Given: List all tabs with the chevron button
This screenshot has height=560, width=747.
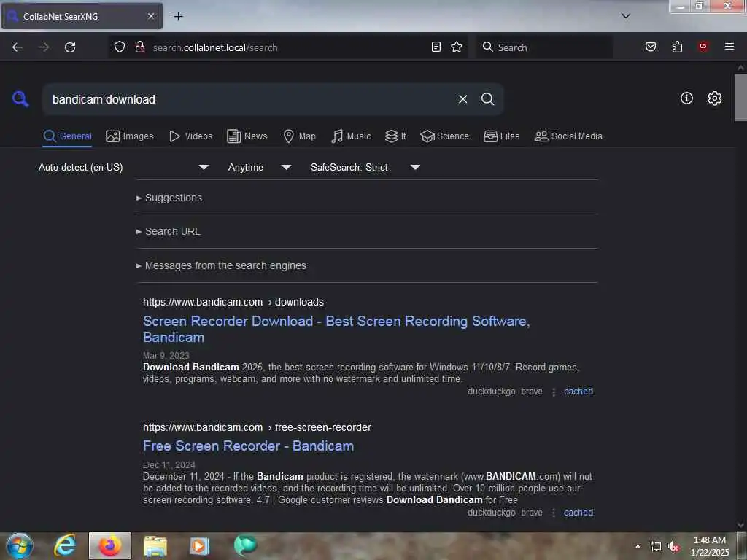Looking at the screenshot, I should coord(626,16).
